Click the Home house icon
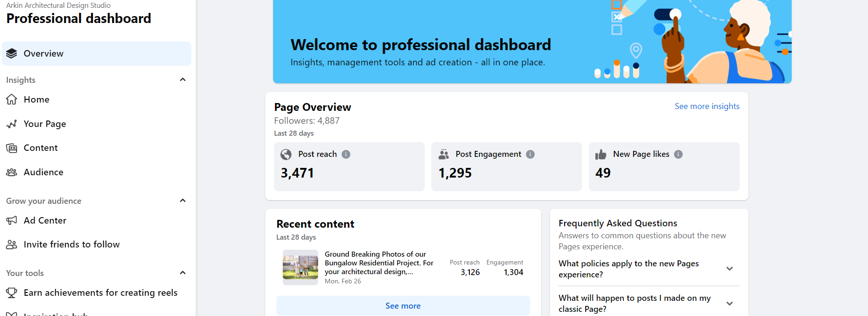Image resolution: width=868 pixels, height=316 pixels. tap(11, 99)
